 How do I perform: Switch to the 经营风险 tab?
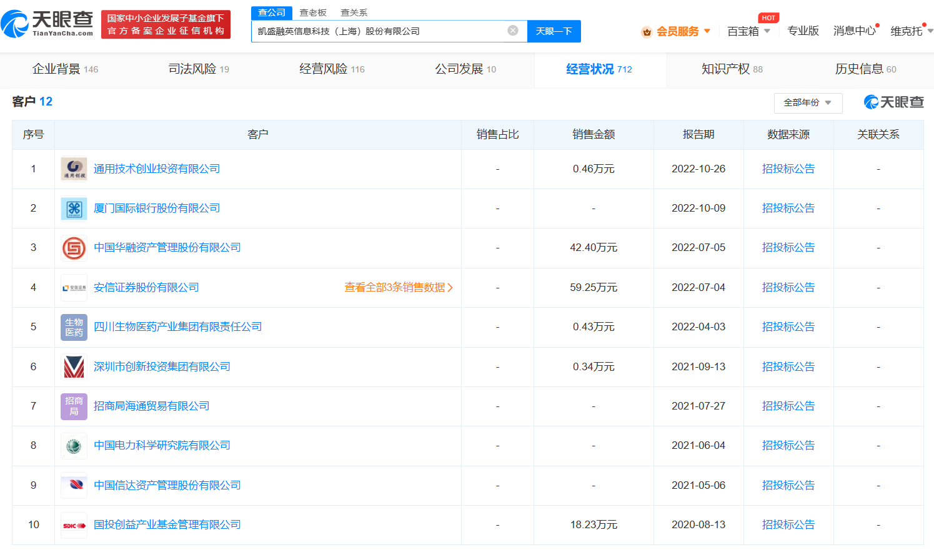[332, 69]
